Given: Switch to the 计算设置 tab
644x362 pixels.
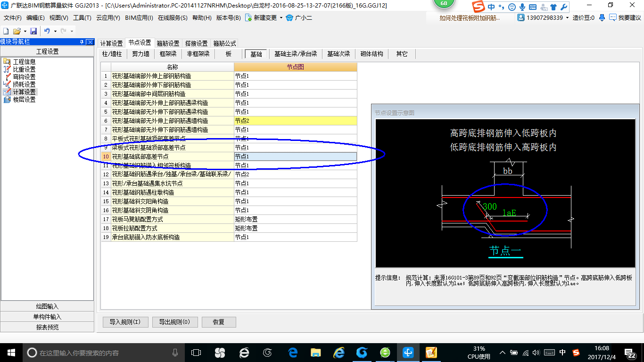Looking at the screenshot, I should (111, 43).
